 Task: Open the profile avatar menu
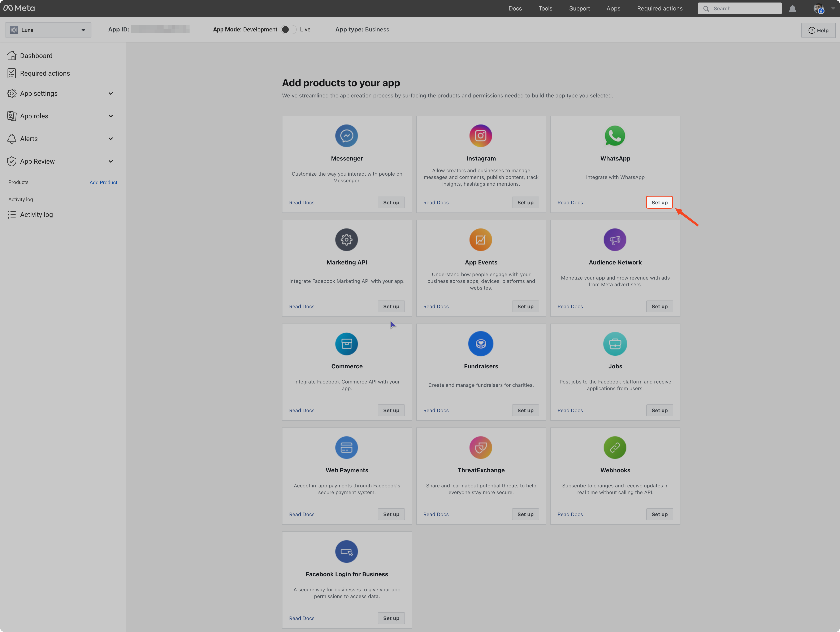click(x=818, y=8)
